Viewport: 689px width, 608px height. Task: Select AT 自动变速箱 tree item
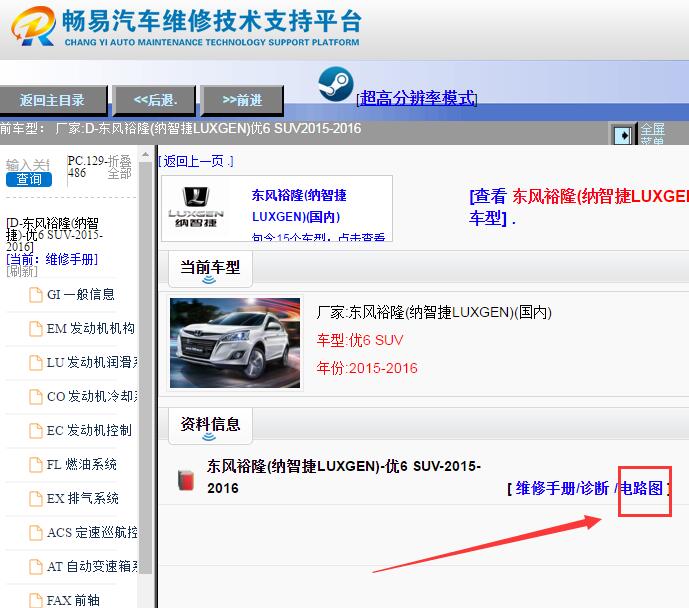coord(92,566)
